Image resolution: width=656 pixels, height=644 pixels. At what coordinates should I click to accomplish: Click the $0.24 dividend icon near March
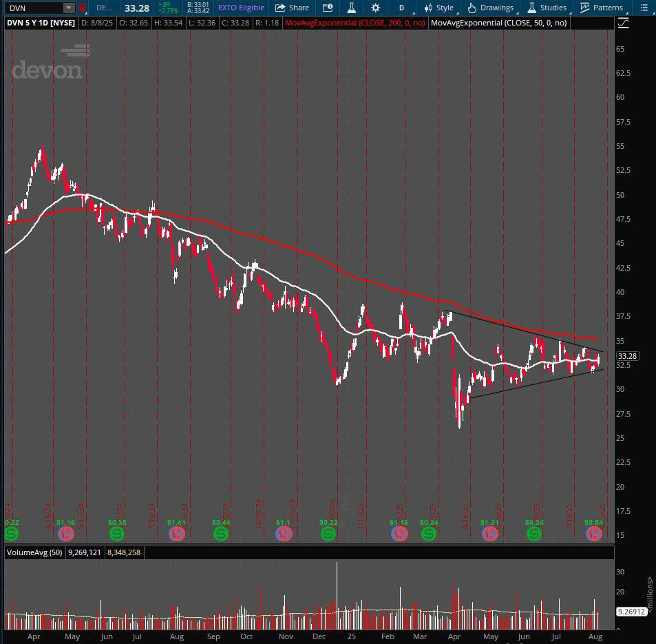(x=428, y=534)
